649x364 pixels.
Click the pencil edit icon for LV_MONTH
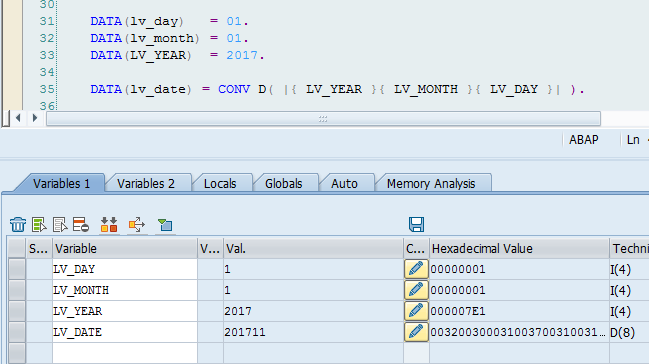coord(416,290)
